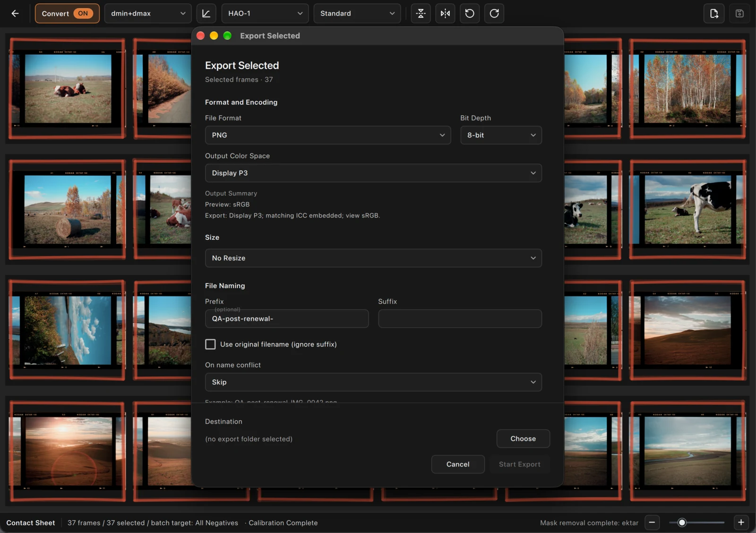This screenshot has width=756, height=533.
Task: Choose an export destination folder
Action: 523,439
